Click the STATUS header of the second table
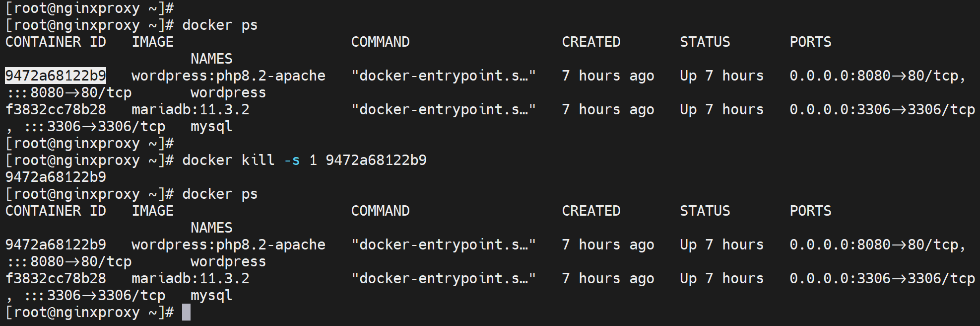 (705, 211)
